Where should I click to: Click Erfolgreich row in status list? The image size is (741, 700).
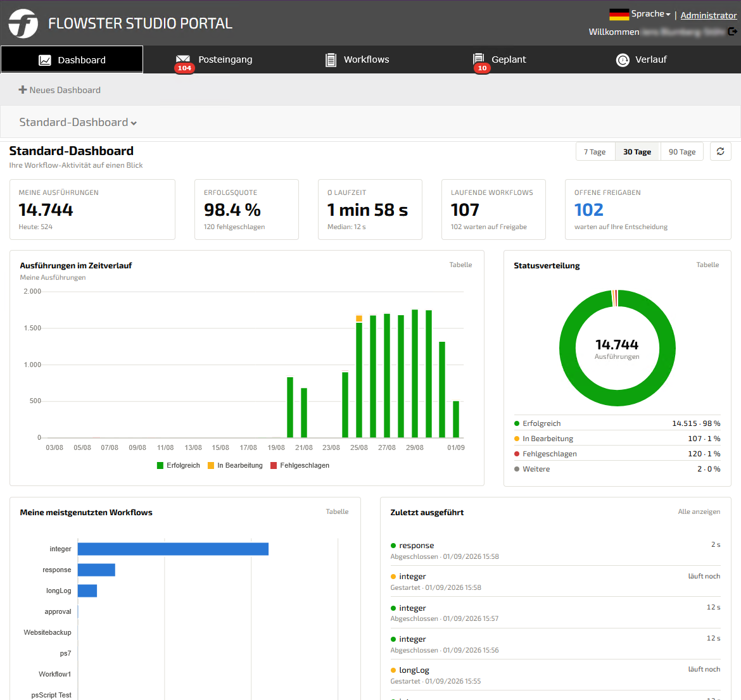click(x=617, y=423)
